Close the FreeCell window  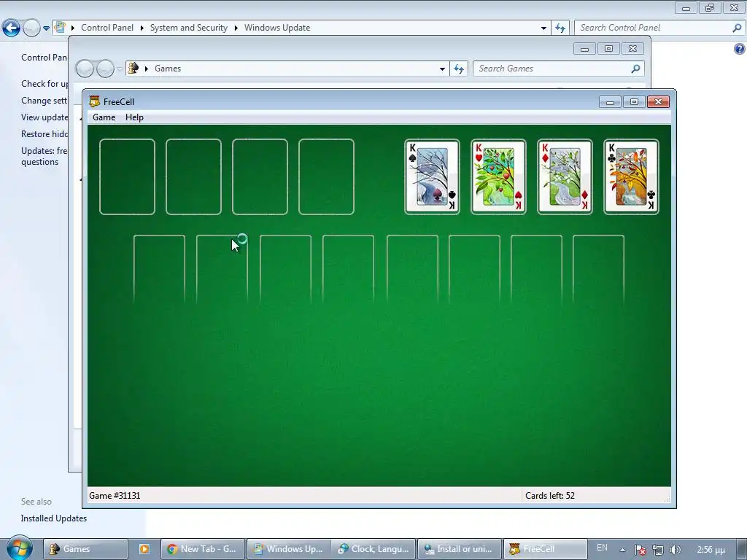click(659, 102)
